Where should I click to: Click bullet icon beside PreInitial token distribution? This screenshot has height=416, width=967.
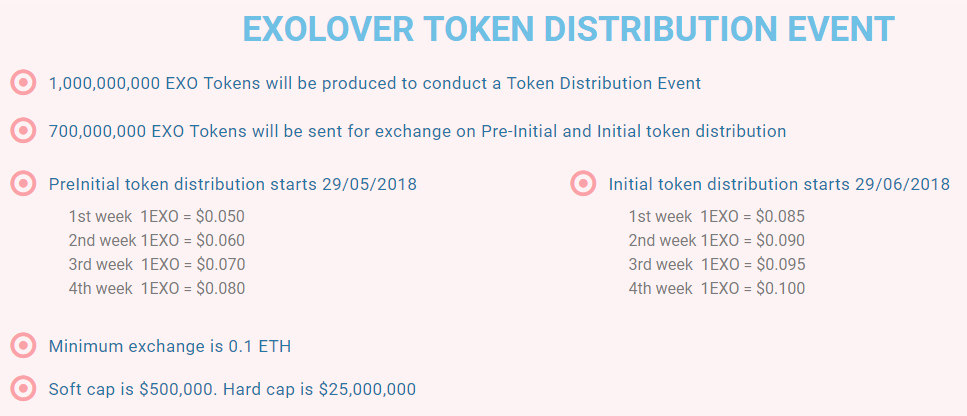click(x=23, y=184)
